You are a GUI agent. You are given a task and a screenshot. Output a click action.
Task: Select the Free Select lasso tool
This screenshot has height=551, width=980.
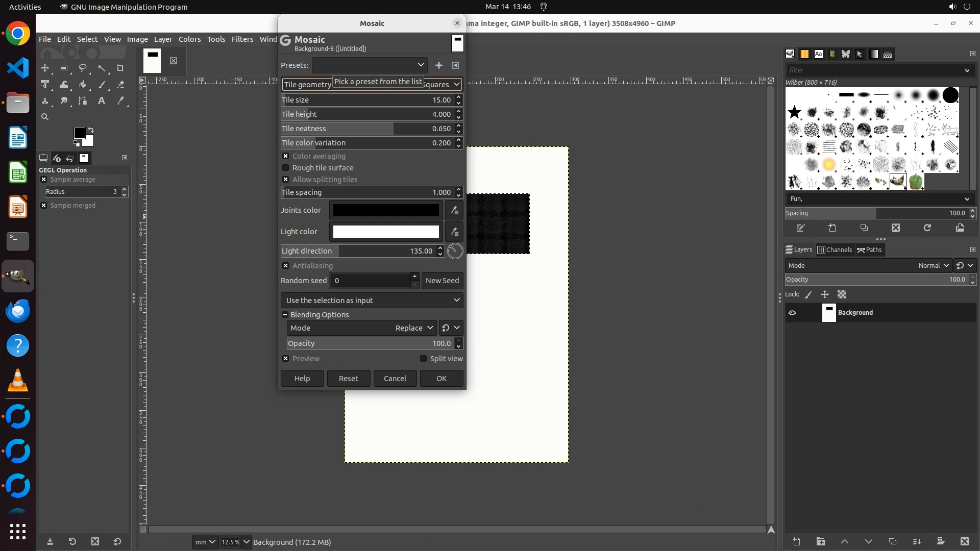[x=83, y=68]
